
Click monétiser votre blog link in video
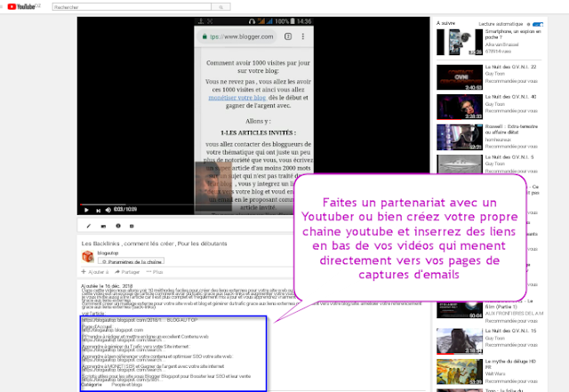[237, 98]
